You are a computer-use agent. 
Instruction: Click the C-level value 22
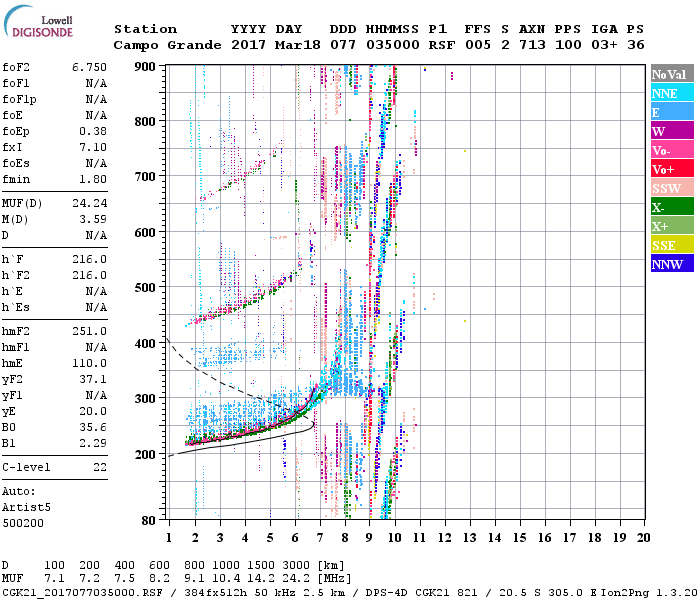(98, 467)
